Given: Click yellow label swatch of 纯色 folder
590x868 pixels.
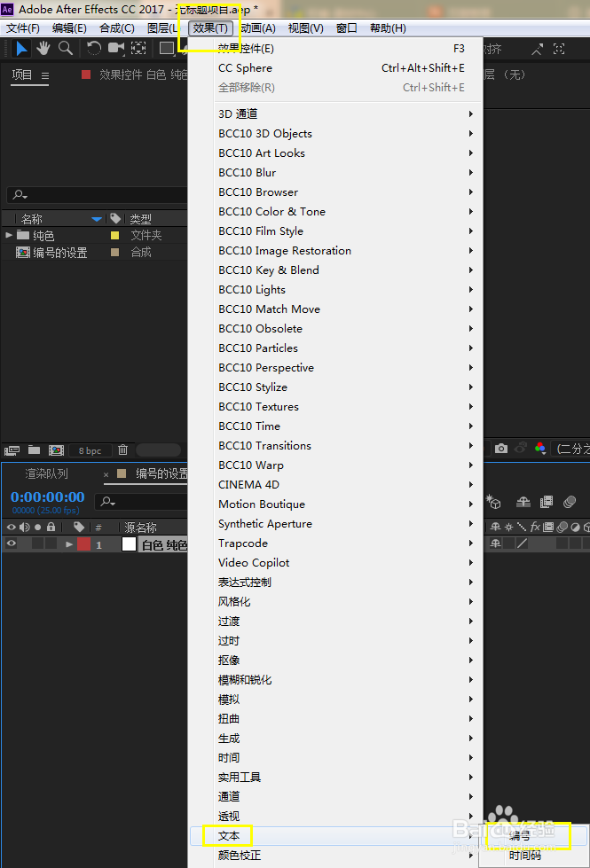Looking at the screenshot, I should pyautogui.click(x=115, y=235).
